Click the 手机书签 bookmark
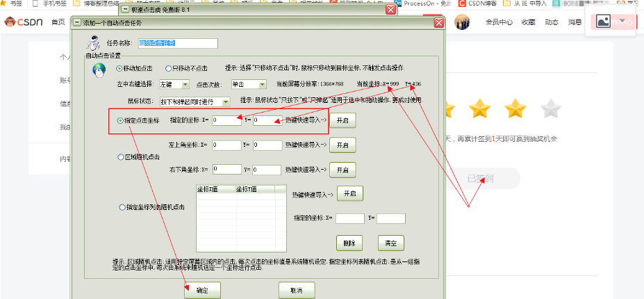This screenshot has height=299, width=644. pos(49,3)
